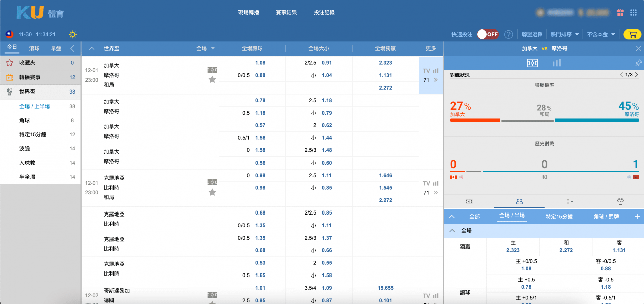Image resolution: width=644 pixels, height=304 pixels.
Task: Collapse the bet types panel chevron
Action: coord(452,217)
